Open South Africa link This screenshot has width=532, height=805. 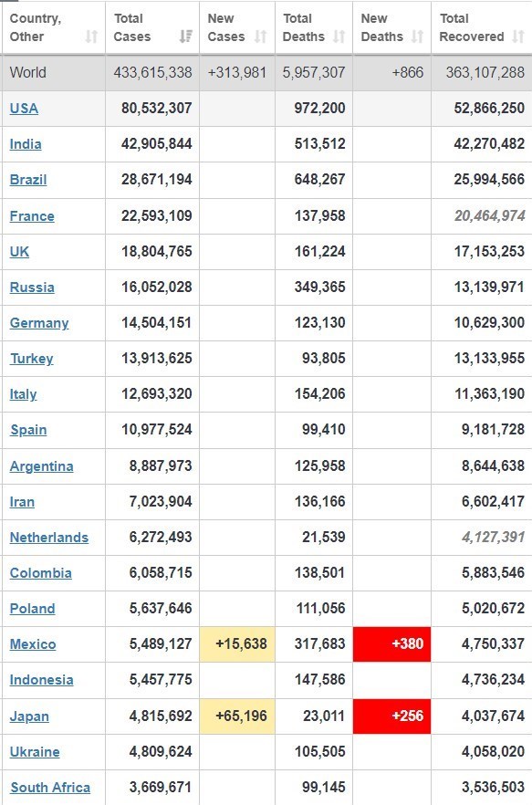[x=50, y=788]
